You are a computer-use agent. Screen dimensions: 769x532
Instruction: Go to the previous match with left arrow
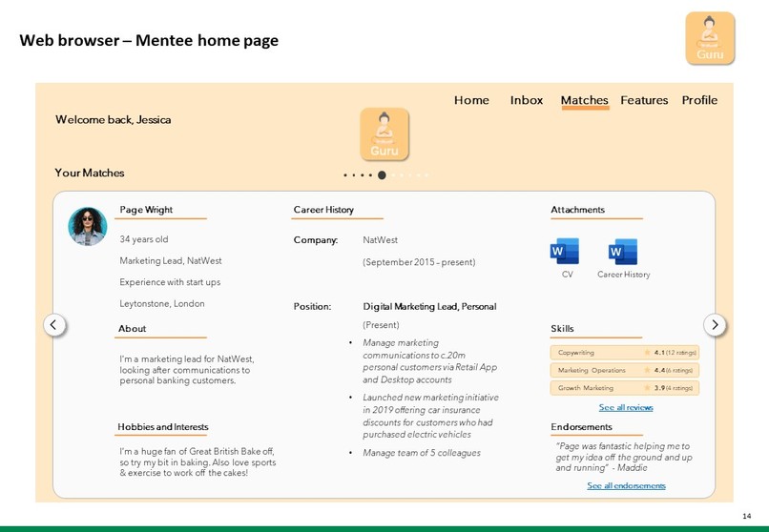click(x=54, y=324)
